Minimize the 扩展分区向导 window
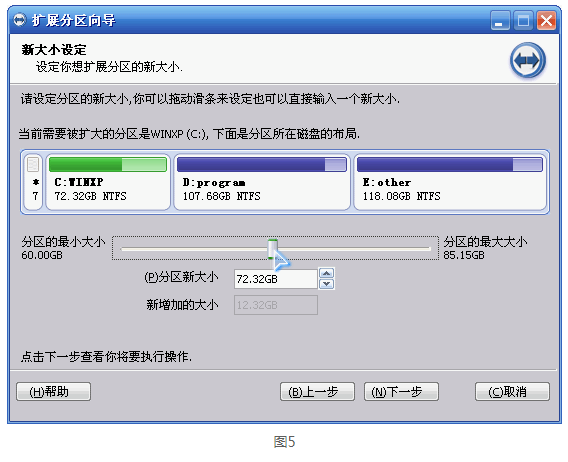 500,20
